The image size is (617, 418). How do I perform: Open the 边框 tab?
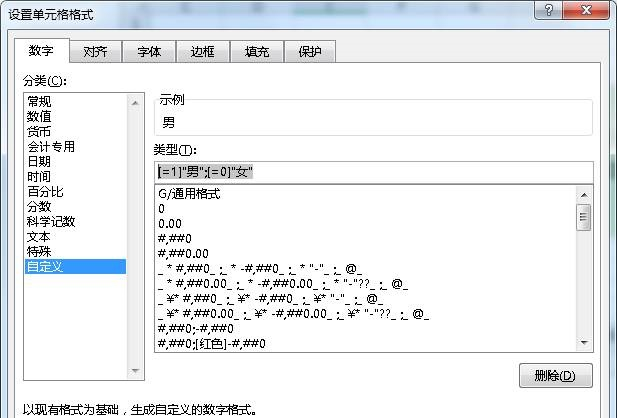click(x=203, y=52)
